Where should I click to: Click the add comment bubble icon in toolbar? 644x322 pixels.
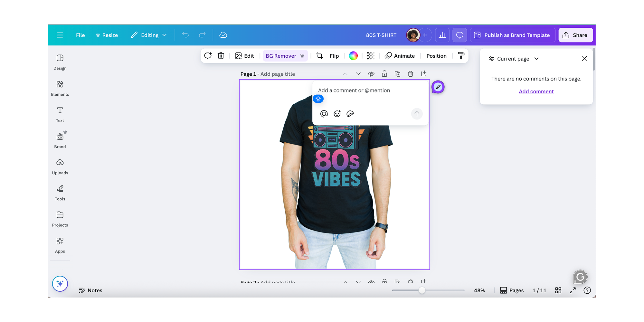coord(208,55)
